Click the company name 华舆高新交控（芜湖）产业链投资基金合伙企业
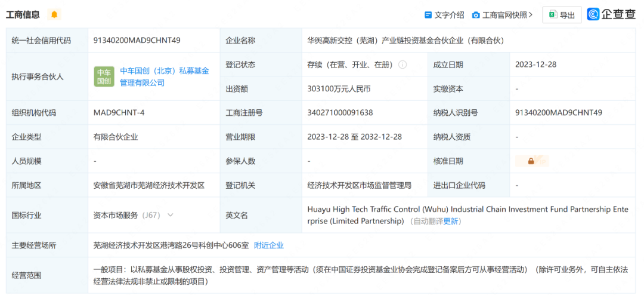644x295 pixels. pos(405,41)
